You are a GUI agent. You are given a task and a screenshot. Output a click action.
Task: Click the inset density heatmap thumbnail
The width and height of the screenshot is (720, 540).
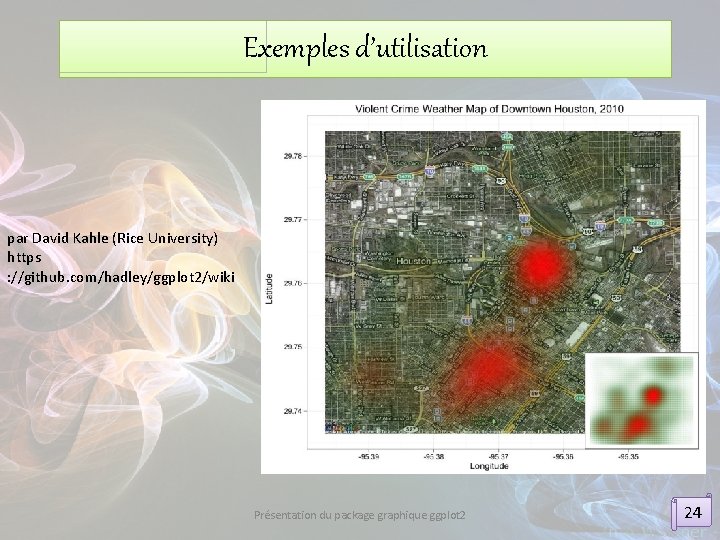point(642,400)
